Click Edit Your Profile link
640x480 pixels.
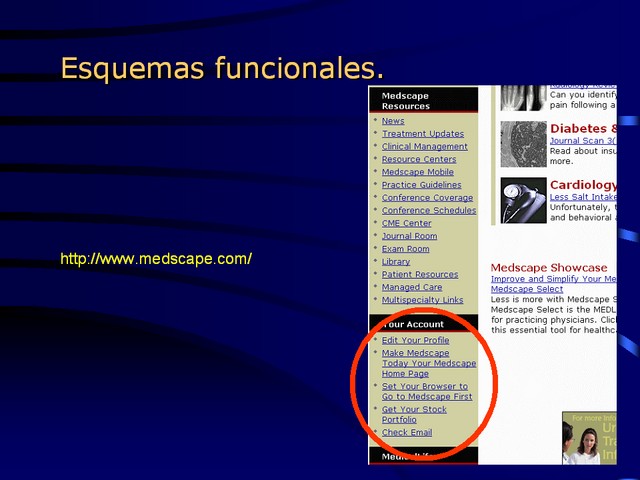coord(416,340)
